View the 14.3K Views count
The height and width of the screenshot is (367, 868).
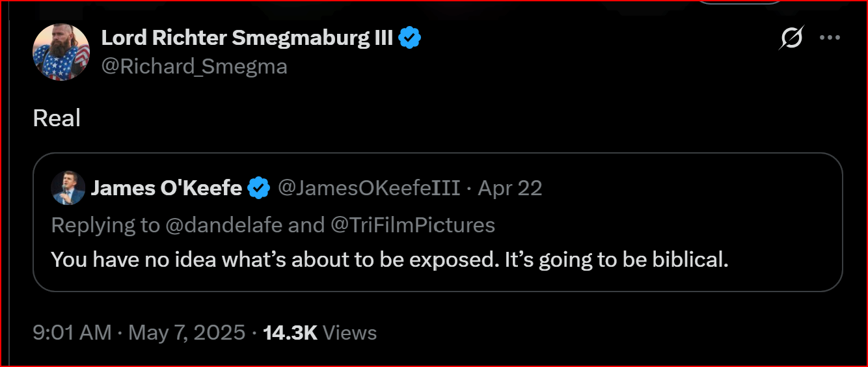319,333
